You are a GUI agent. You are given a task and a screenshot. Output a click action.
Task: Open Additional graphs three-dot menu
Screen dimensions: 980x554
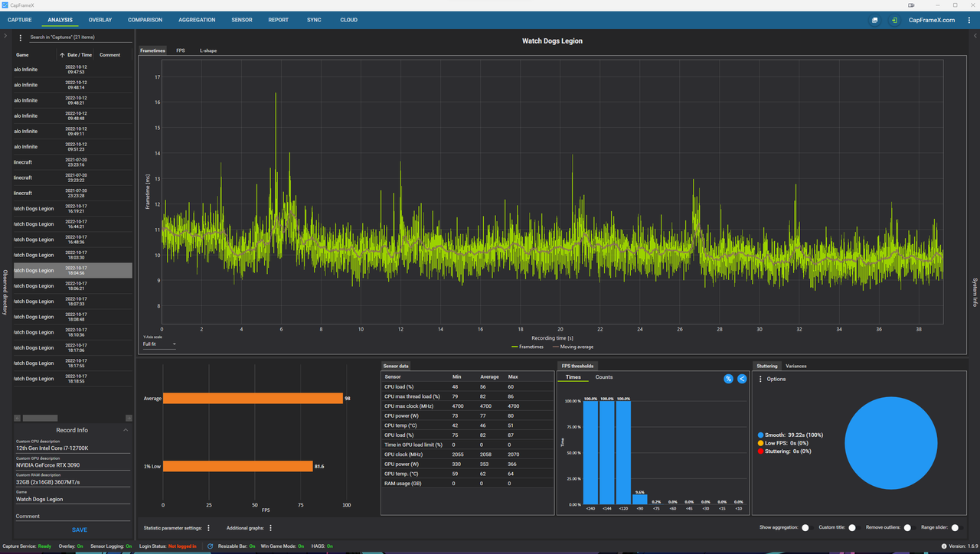(270, 528)
